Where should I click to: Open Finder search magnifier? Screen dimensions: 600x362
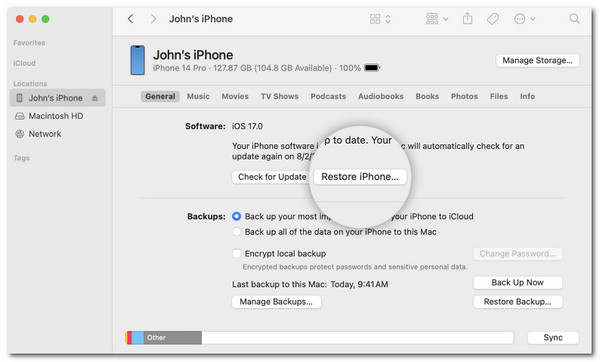[574, 18]
